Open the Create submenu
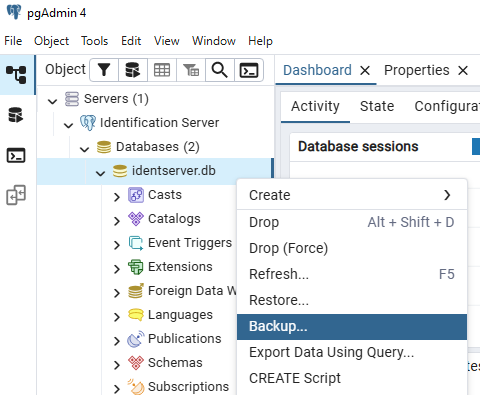480x395 pixels. click(x=352, y=195)
